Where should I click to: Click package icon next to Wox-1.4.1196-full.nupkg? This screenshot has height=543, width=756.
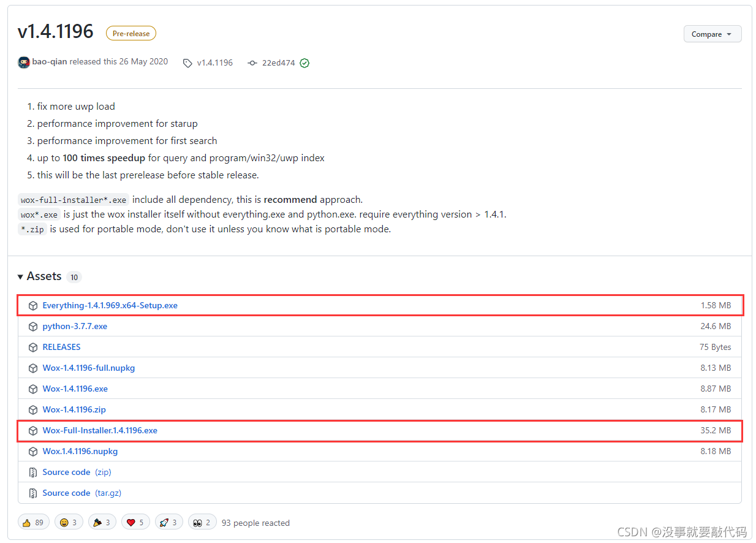(33, 368)
